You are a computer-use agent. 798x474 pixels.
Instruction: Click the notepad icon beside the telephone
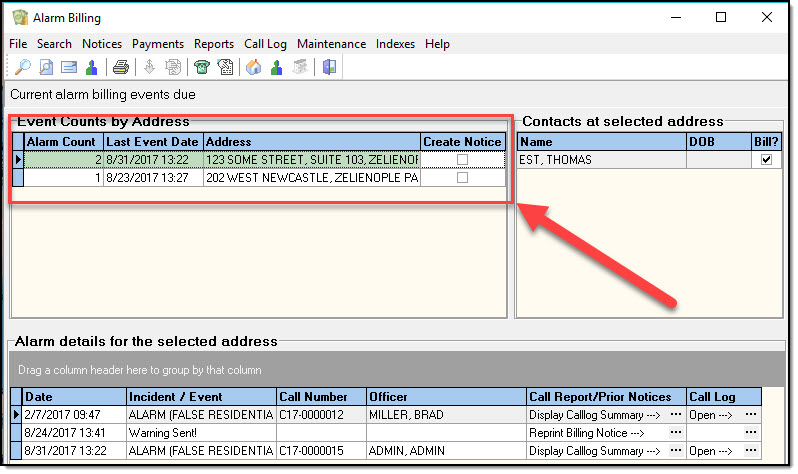tap(226, 67)
